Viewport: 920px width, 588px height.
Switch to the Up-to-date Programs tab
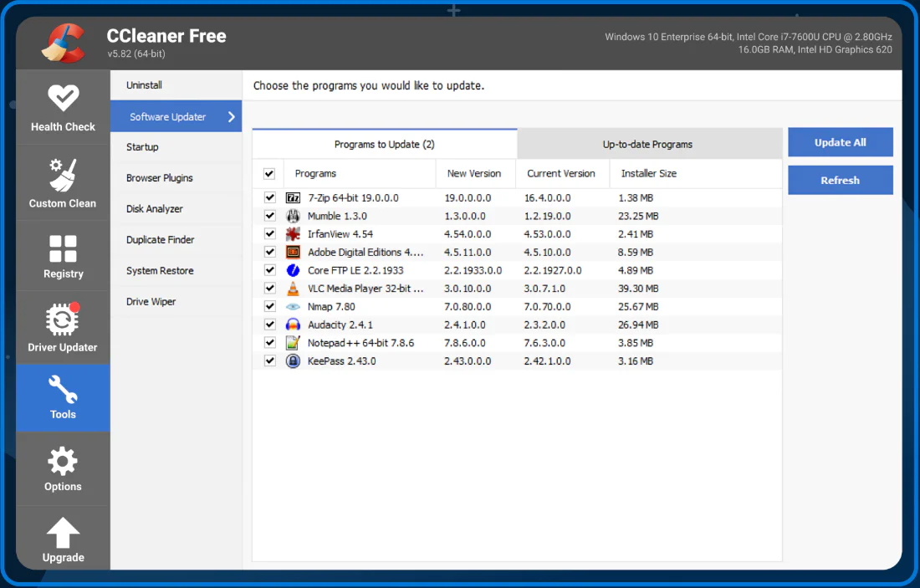coord(649,143)
